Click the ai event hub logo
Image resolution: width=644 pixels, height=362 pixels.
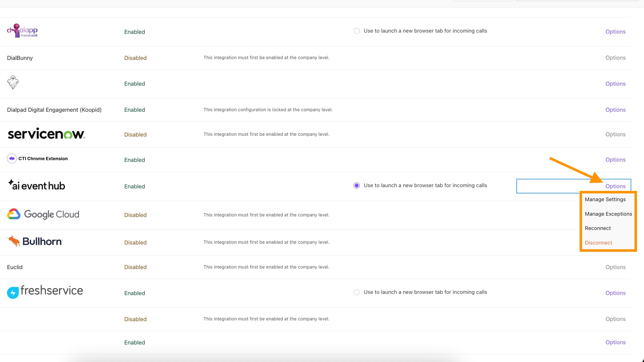point(36,185)
